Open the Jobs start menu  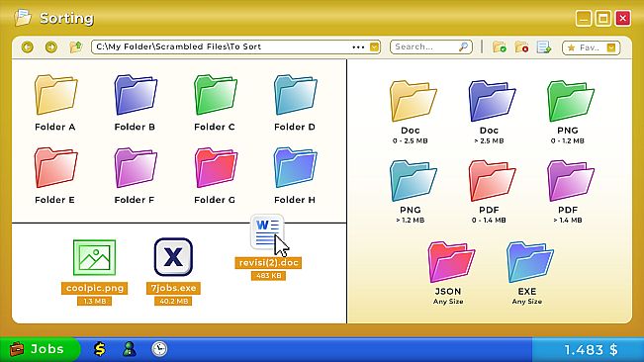[x=40, y=349]
